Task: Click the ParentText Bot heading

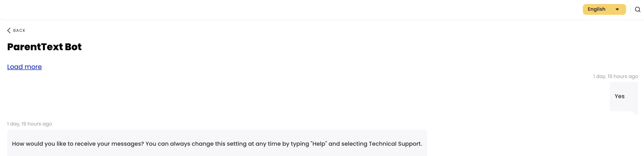Action: coord(44,47)
